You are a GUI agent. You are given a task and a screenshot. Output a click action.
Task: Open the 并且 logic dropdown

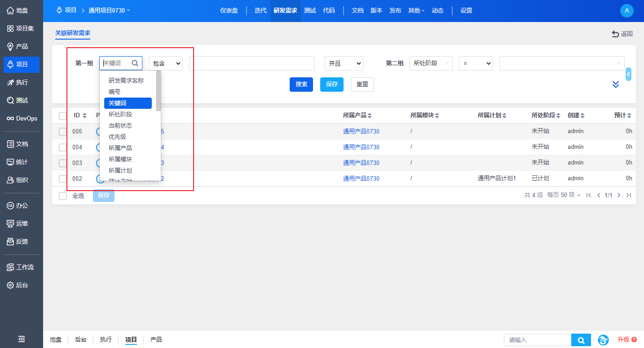(344, 63)
